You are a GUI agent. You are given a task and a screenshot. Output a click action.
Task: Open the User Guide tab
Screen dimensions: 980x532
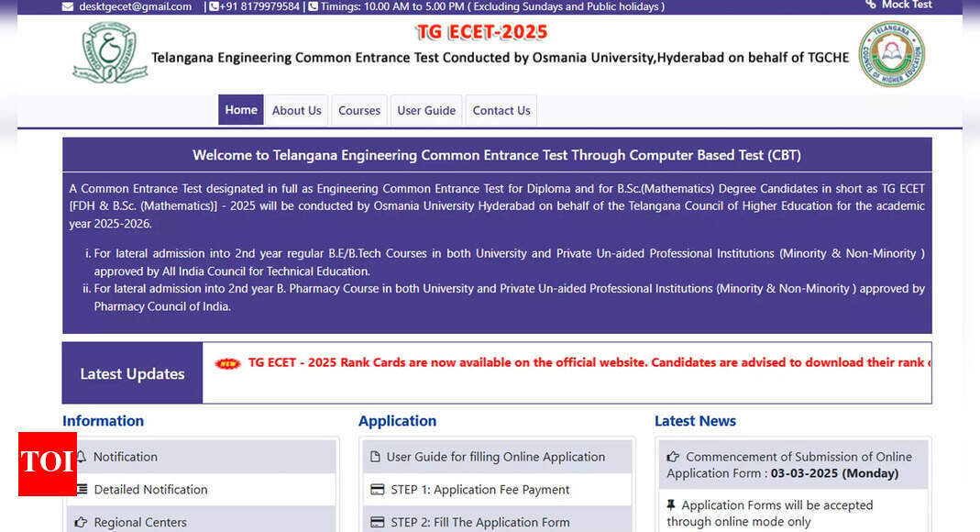click(x=426, y=111)
